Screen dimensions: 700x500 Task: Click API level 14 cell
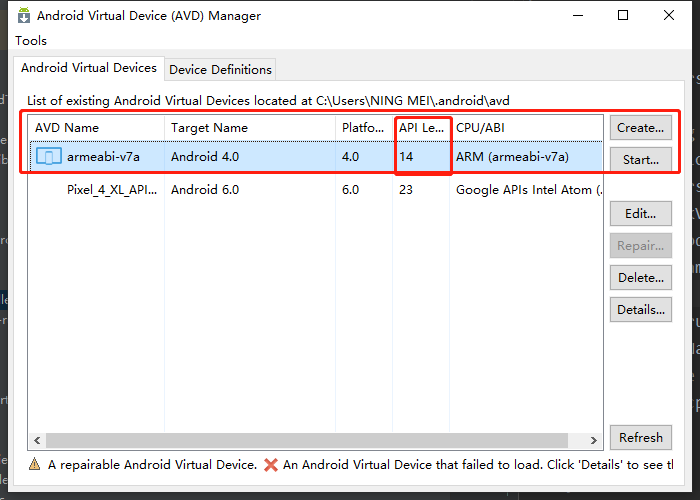406,157
